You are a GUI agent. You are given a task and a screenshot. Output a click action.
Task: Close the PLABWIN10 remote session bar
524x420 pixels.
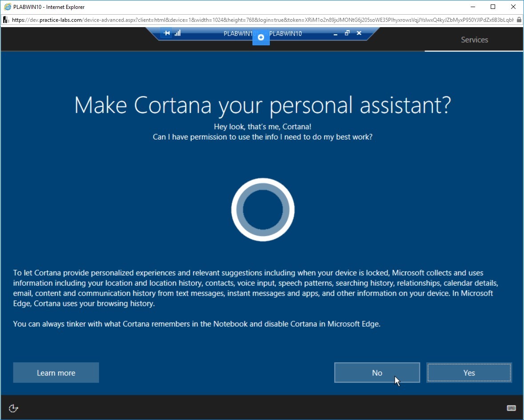(359, 33)
